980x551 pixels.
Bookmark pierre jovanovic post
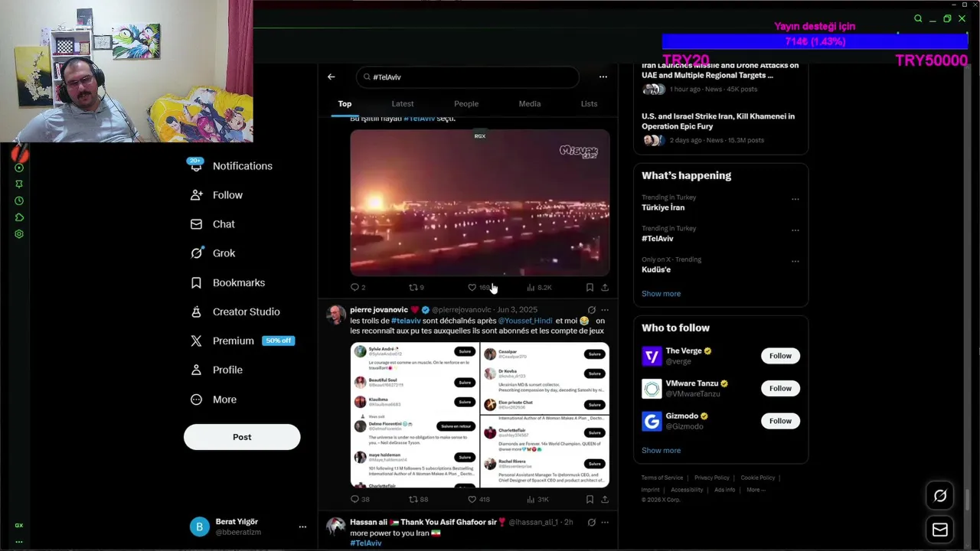(590, 499)
